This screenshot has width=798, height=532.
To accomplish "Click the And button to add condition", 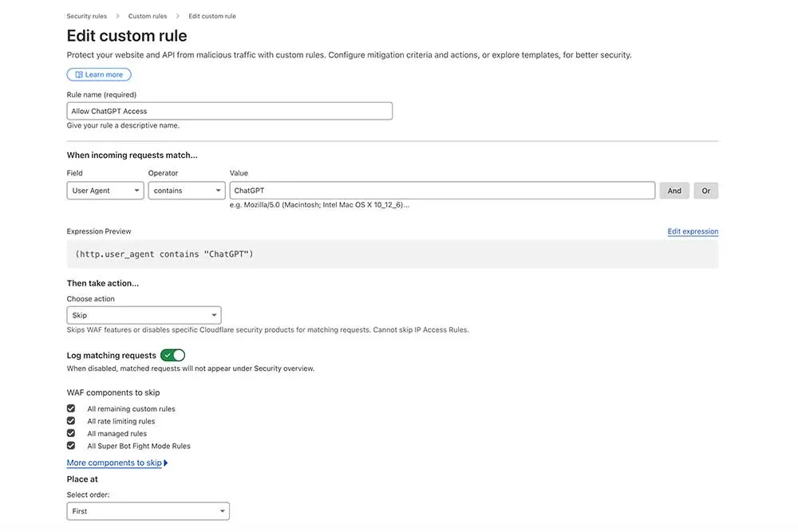I will click(x=674, y=190).
